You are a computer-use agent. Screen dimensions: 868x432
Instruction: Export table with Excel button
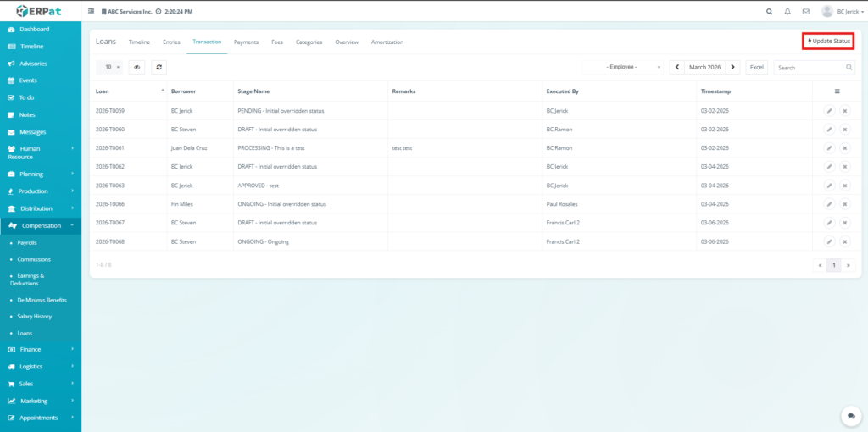click(756, 67)
